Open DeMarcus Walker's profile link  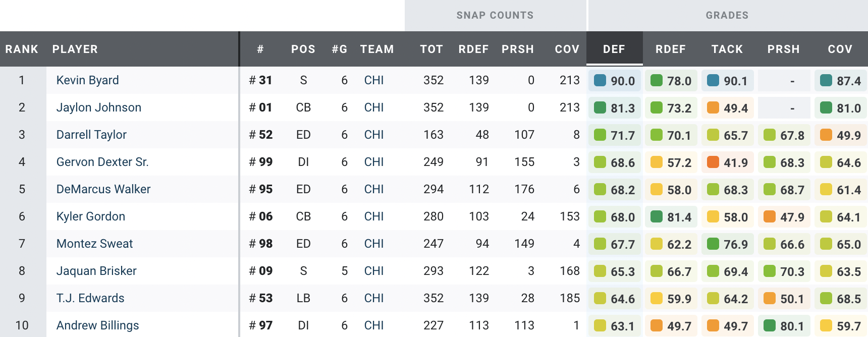coord(103,189)
